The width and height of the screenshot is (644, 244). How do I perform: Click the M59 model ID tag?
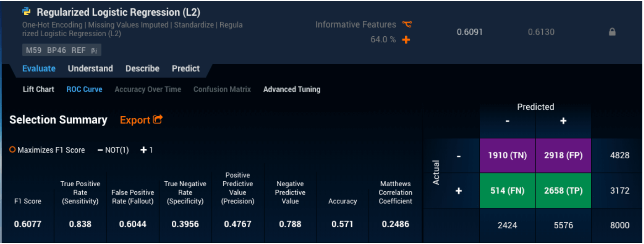tap(34, 50)
